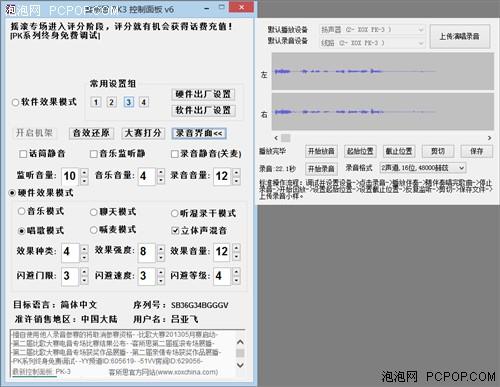
Task: Click 开始录音 record button
Action: [321, 169]
